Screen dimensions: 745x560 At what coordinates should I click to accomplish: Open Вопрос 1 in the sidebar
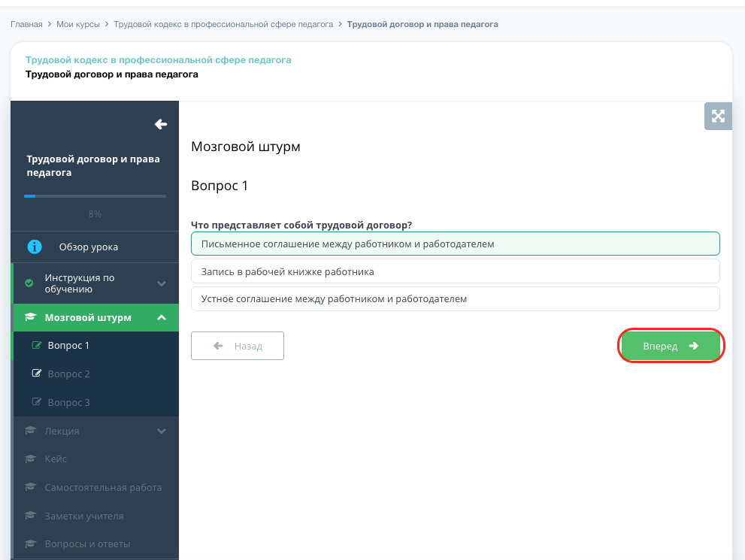pos(68,346)
